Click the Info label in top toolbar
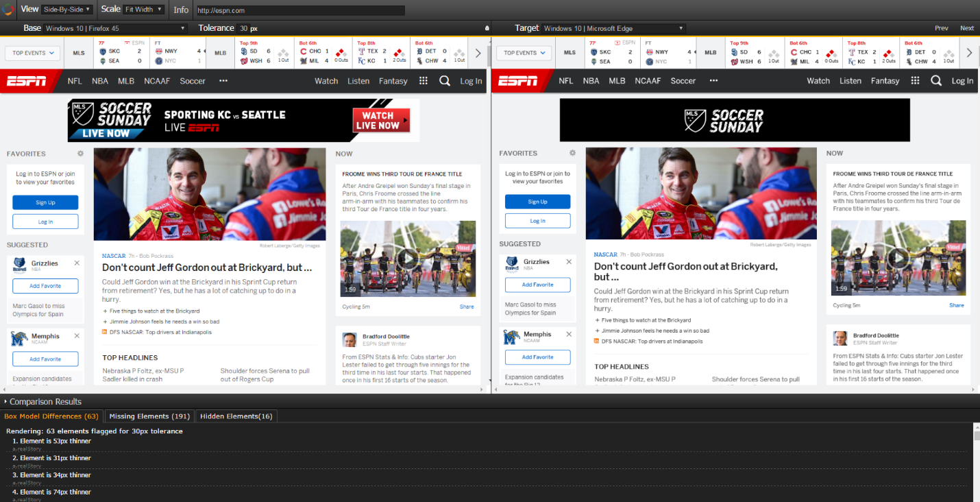 pyautogui.click(x=181, y=10)
